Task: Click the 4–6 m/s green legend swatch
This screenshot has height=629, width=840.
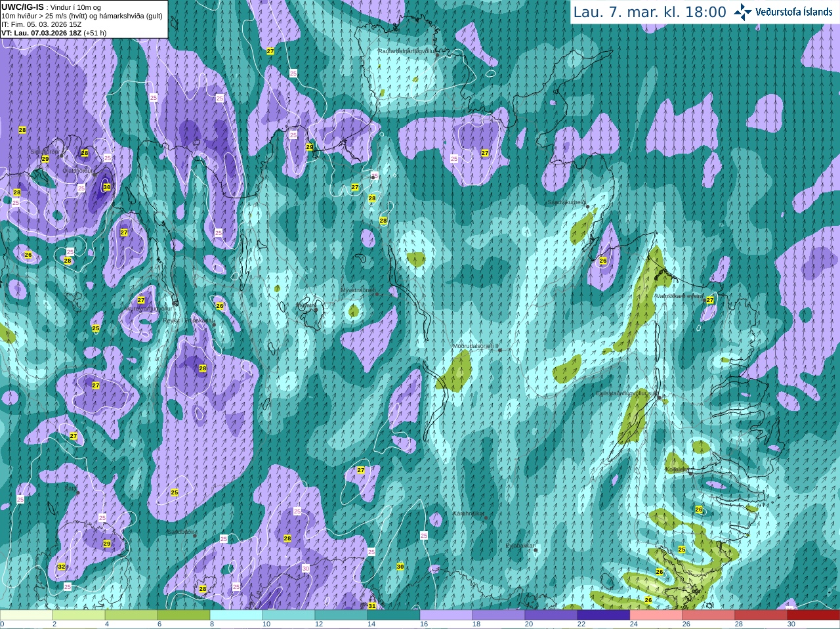Action: click(x=131, y=615)
